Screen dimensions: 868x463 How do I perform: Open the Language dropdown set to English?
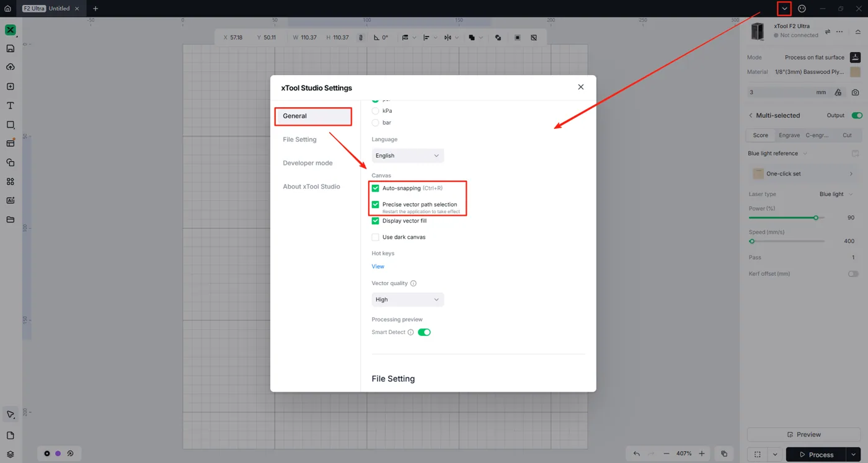[x=407, y=156]
